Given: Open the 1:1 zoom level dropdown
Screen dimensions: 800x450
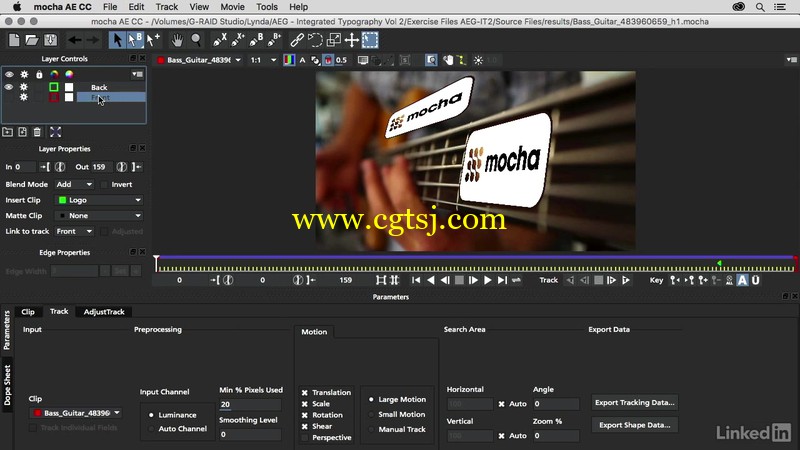Looking at the screenshot, I should [x=263, y=60].
